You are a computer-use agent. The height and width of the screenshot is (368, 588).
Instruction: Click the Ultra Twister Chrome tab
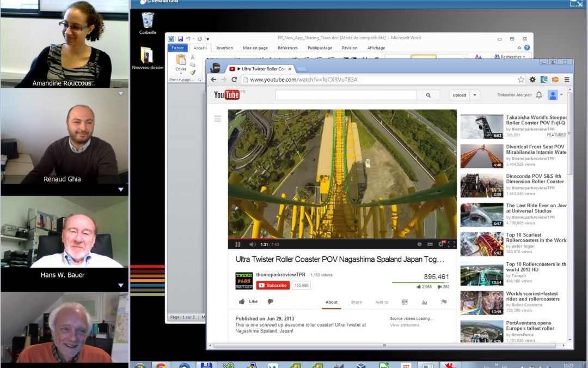261,69
